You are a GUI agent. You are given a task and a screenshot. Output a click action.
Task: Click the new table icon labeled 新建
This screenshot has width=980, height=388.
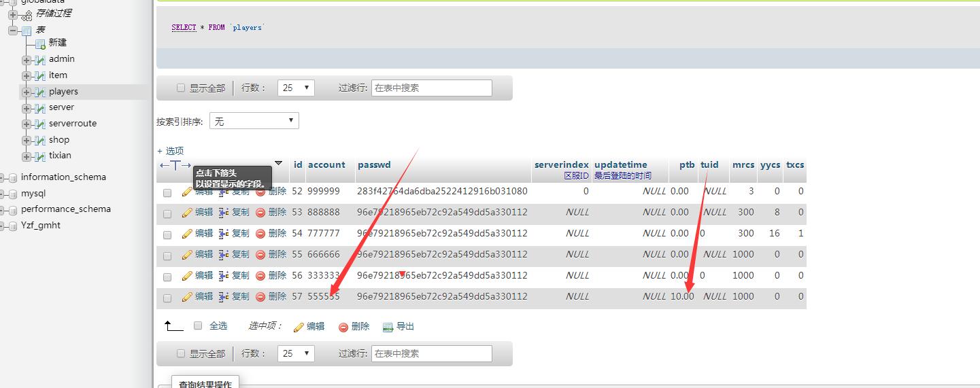coord(40,43)
